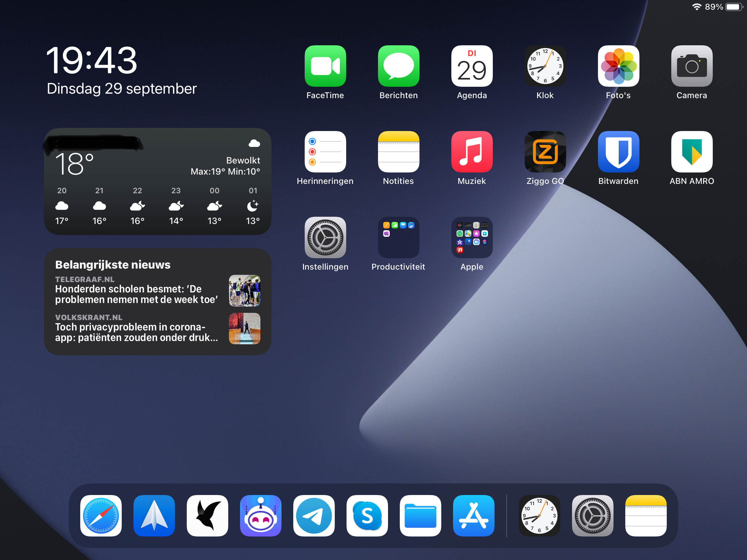Open Volkskrant corona-app privacy article
Viewport: 747px width, 560px height.
click(136, 332)
